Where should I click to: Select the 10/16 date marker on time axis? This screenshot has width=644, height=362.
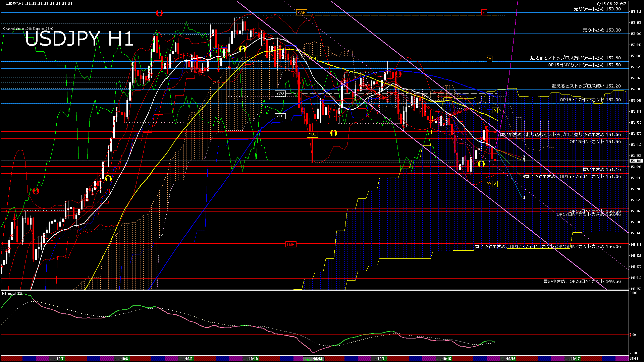coord(511,359)
